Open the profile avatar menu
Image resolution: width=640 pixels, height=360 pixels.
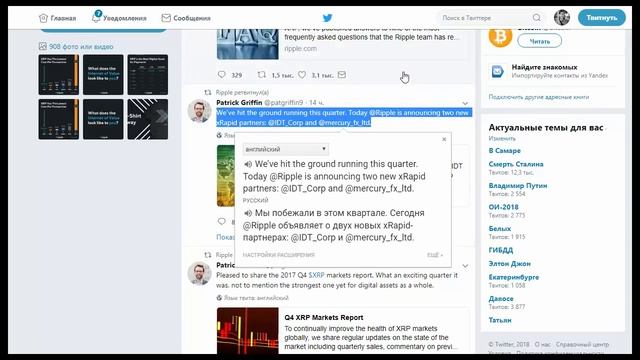[562, 18]
